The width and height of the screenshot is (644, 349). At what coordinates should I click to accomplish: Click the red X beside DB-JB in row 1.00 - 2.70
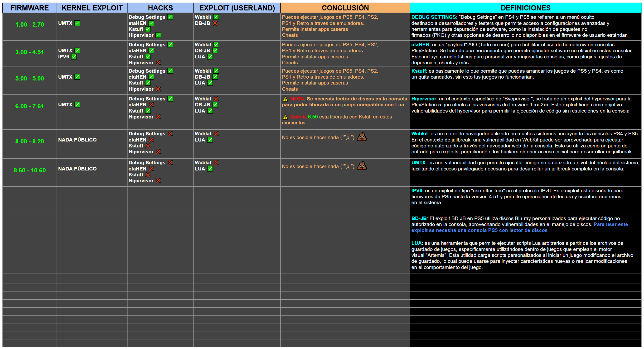215,23
